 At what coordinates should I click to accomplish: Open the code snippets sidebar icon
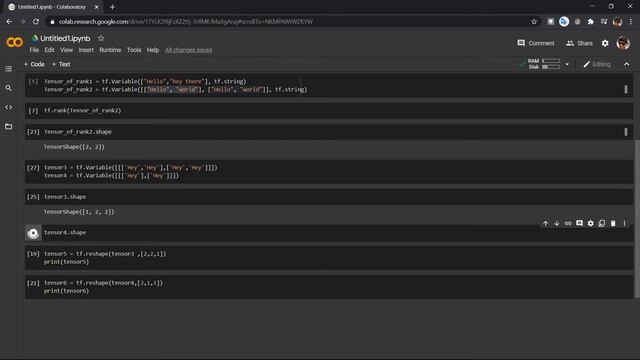[9, 107]
